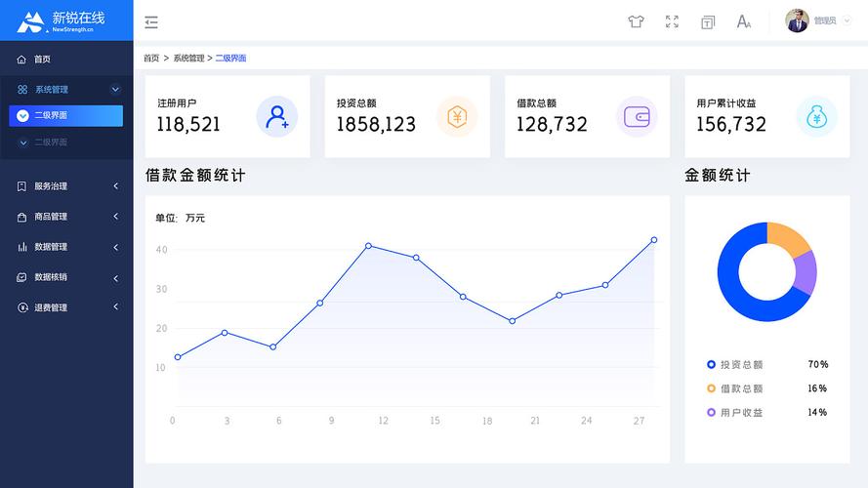
Task: Expand the 数据核销 chevron
Action: coord(115,278)
